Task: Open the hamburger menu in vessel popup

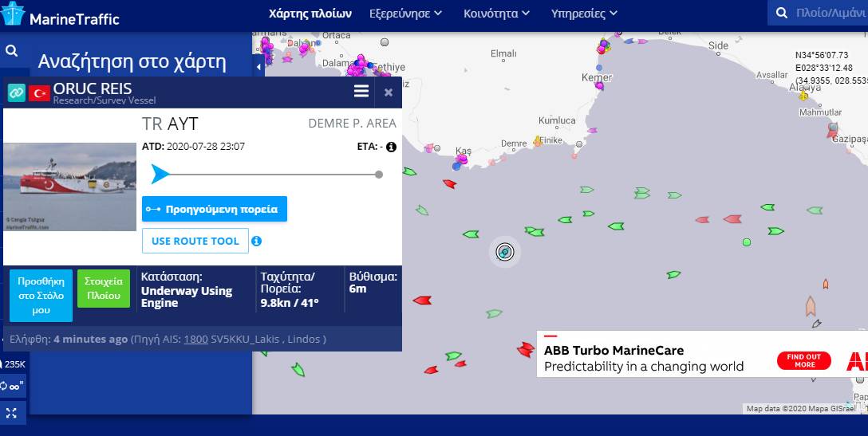Action: click(361, 92)
